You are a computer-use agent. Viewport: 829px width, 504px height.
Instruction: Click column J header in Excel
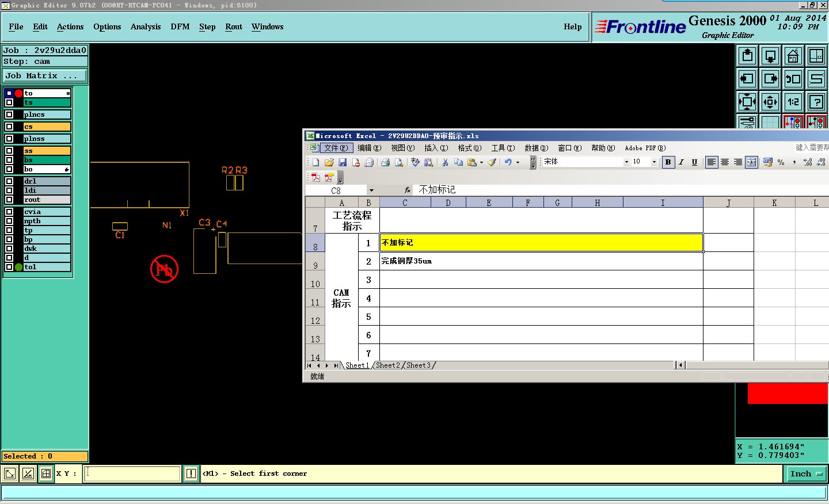[x=728, y=203]
